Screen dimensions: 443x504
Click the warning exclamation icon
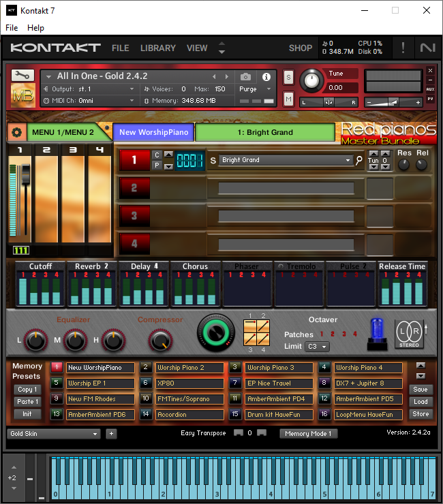tap(403, 48)
